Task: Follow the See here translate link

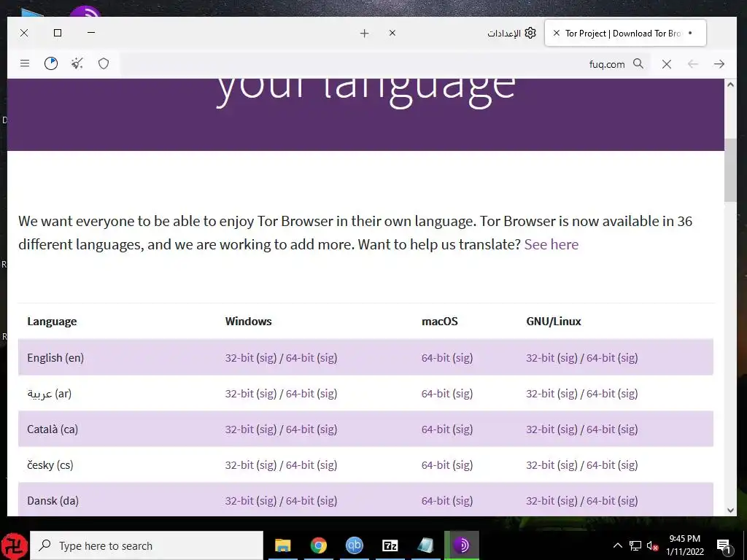Action: (551, 244)
